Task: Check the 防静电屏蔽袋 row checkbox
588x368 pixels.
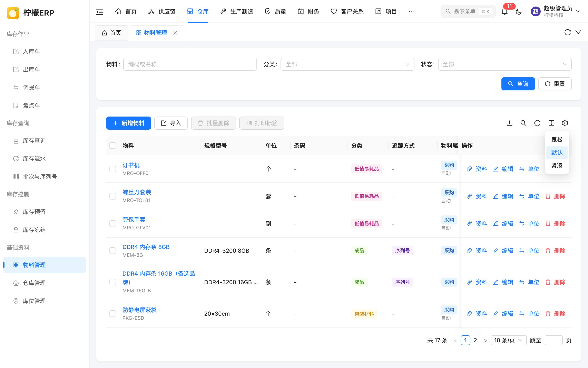Action: [x=113, y=314]
